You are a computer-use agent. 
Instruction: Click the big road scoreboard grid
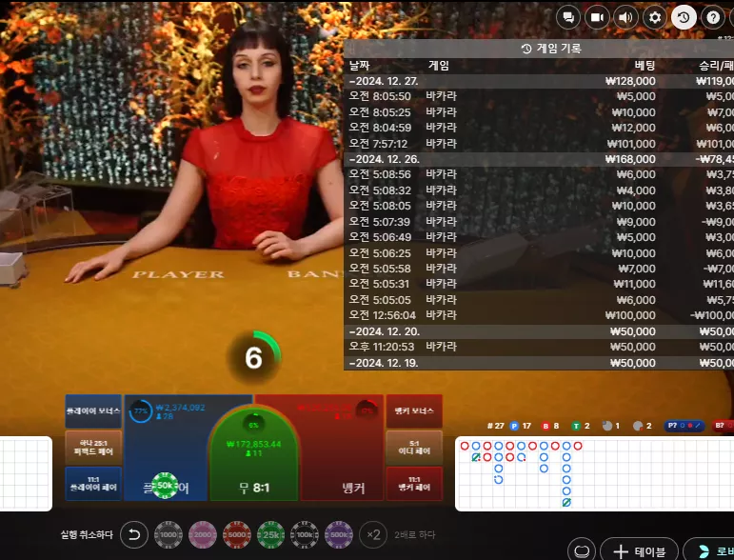(x=594, y=473)
